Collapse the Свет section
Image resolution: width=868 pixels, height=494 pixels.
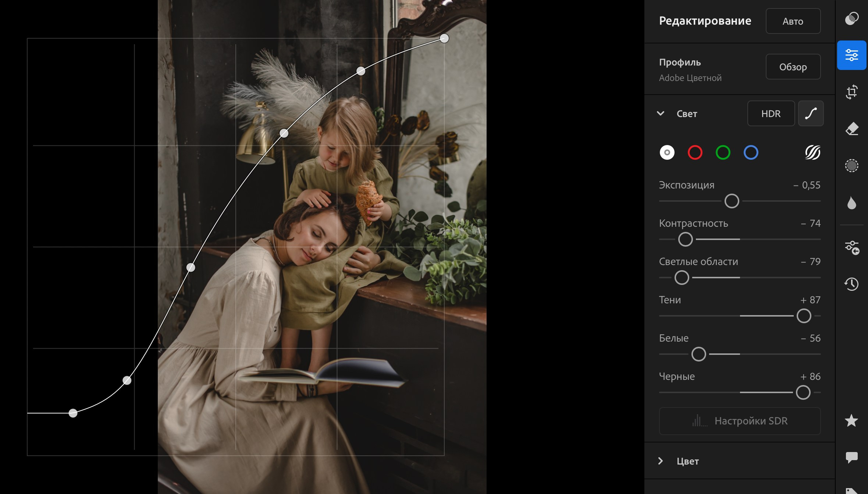(661, 114)
